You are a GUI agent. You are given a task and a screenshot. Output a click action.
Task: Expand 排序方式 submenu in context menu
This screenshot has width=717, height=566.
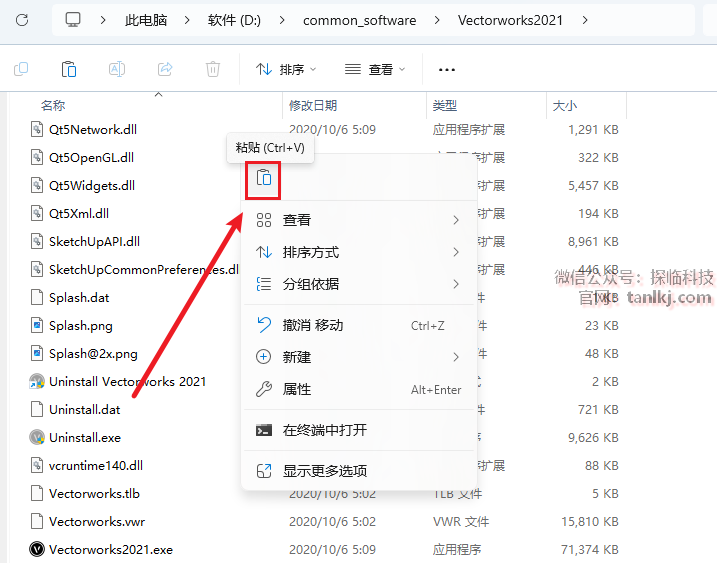tap(358, 252)
